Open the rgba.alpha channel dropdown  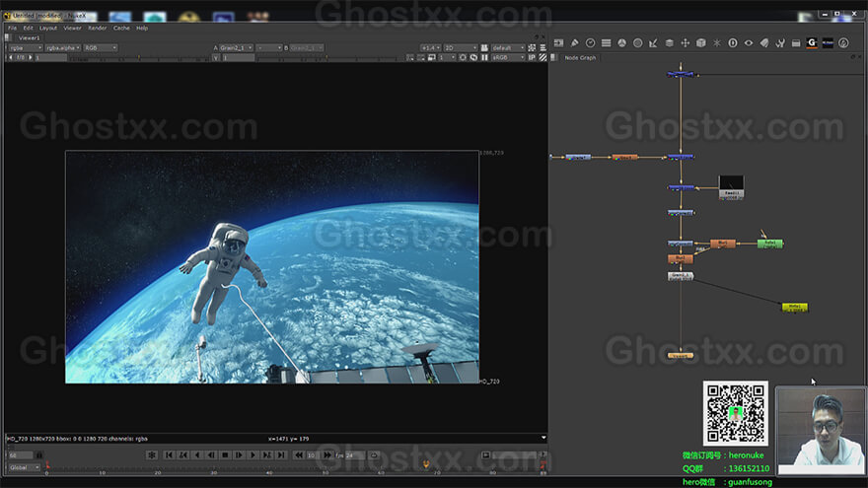[63, 48]
